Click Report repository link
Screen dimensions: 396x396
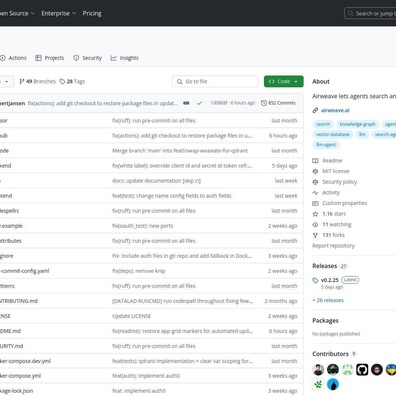333,246
